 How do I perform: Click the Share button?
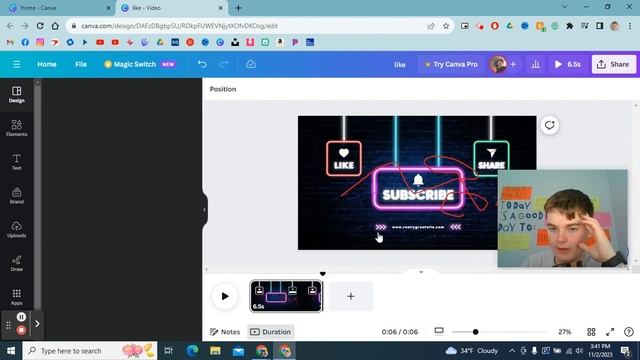(613, 64)
